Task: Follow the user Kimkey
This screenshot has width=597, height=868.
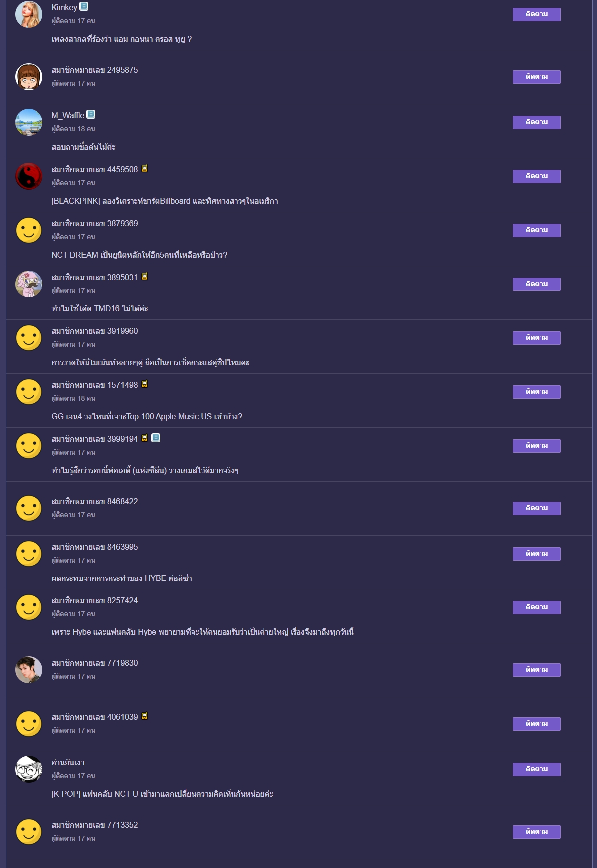Action: (x=536, y=14)
